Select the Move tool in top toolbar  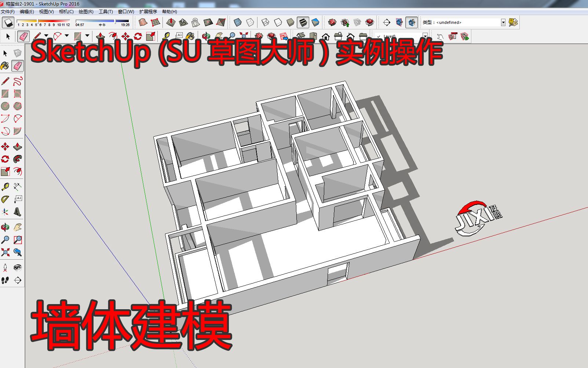click(x=125, y=36)
